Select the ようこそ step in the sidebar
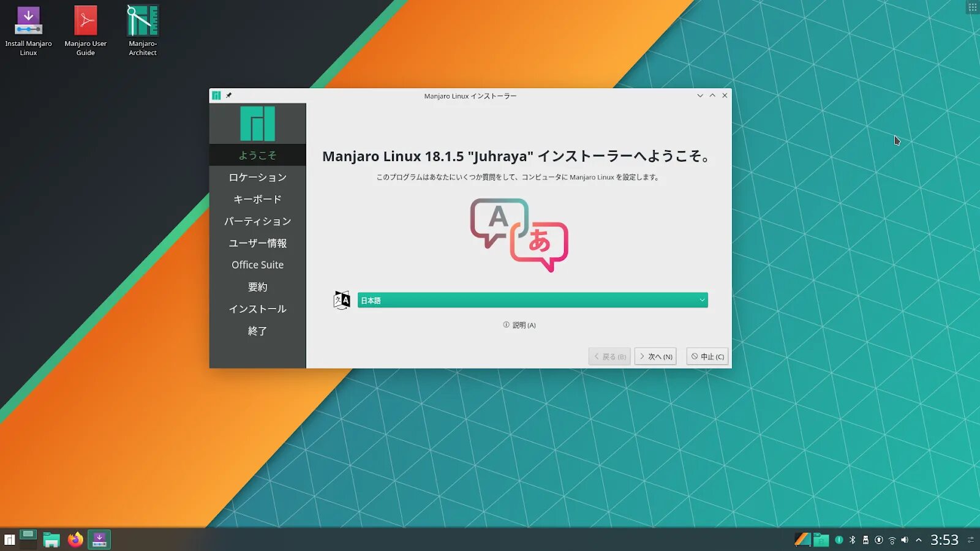 click(x=257, y=155)
